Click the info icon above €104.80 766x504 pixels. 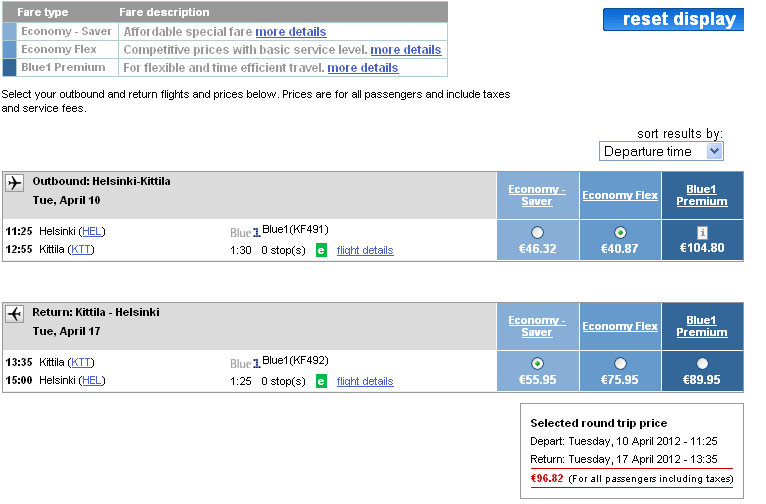[702, 232]
